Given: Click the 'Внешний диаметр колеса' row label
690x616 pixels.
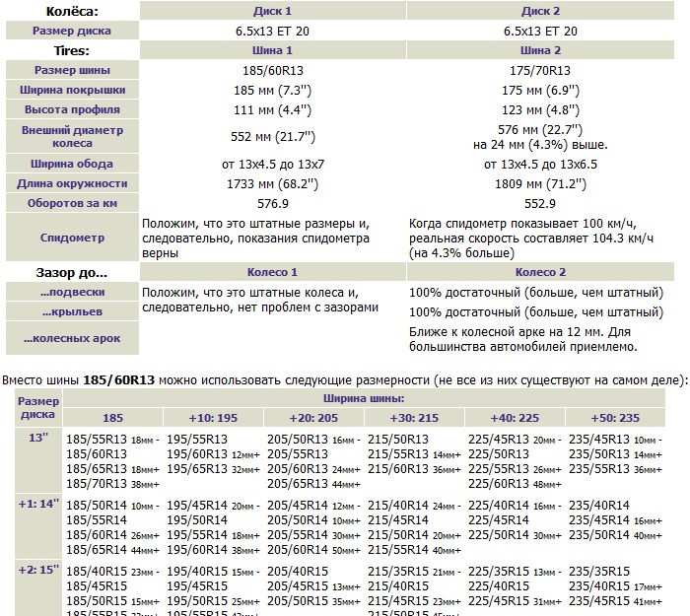Looking at the screenshot, I should click(x=72, y=136).
